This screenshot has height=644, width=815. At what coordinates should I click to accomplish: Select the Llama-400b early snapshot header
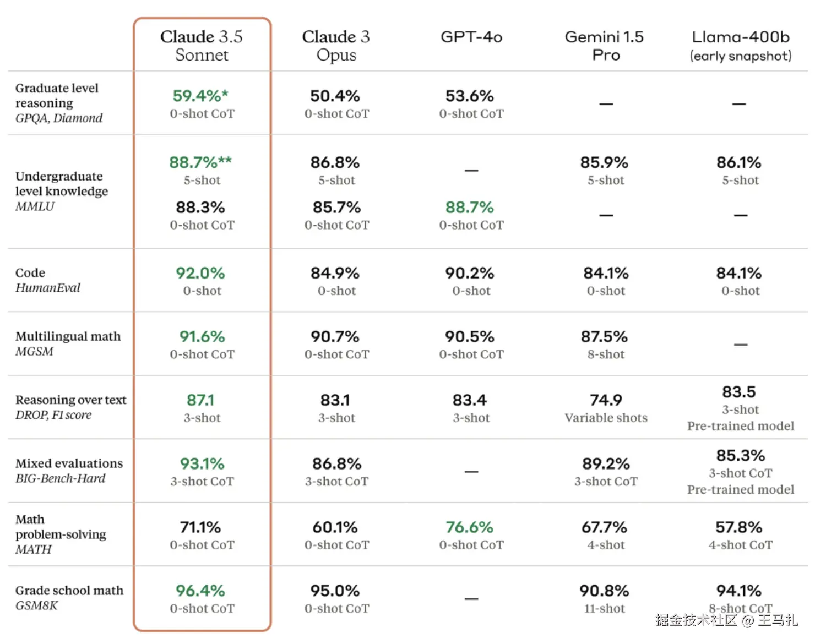[x=741, y=46]
